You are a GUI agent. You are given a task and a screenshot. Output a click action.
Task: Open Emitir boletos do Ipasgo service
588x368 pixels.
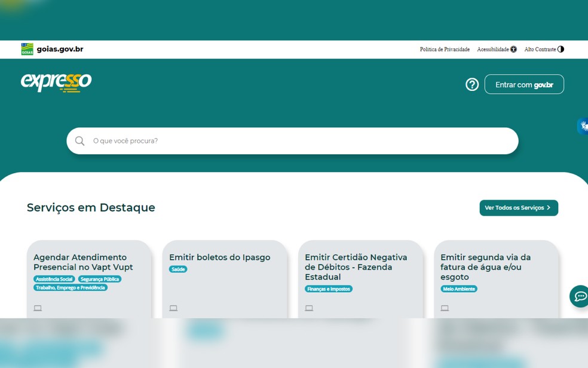220,257
